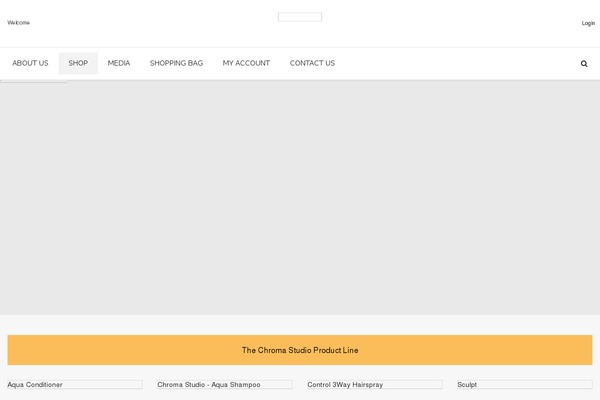Click the Welcome text
The image size is (600, 400).
coord(18,23)
